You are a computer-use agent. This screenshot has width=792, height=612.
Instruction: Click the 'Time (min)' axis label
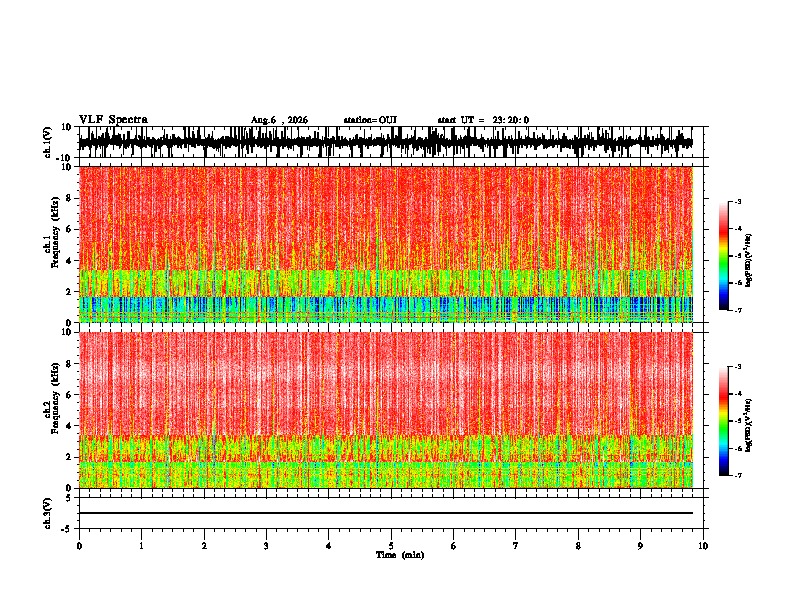click(400, 555)
